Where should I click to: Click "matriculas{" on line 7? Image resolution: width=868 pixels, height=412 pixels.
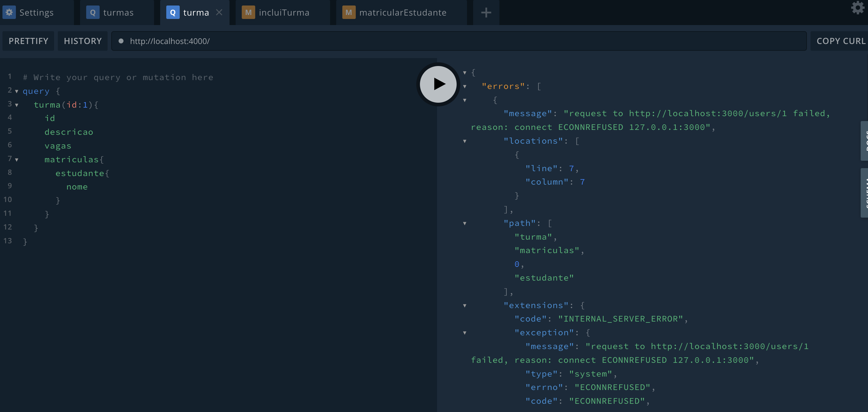point(74,159)
